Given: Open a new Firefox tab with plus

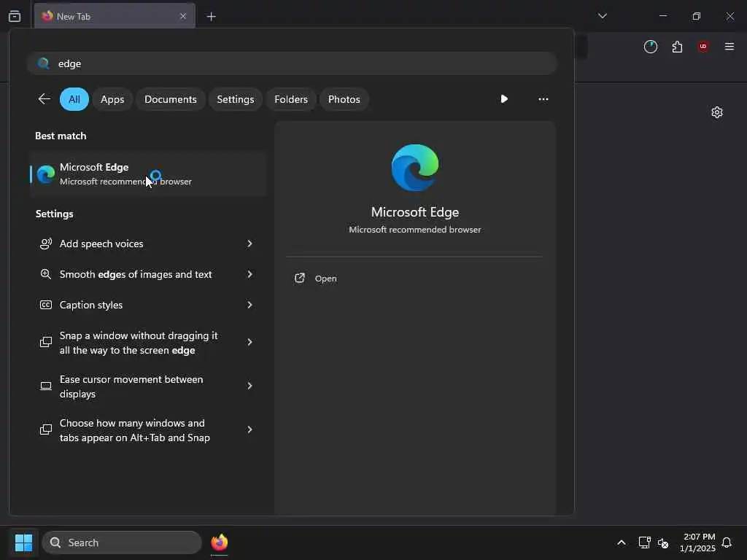Looking at the screenshot, I should pos(211,17).
